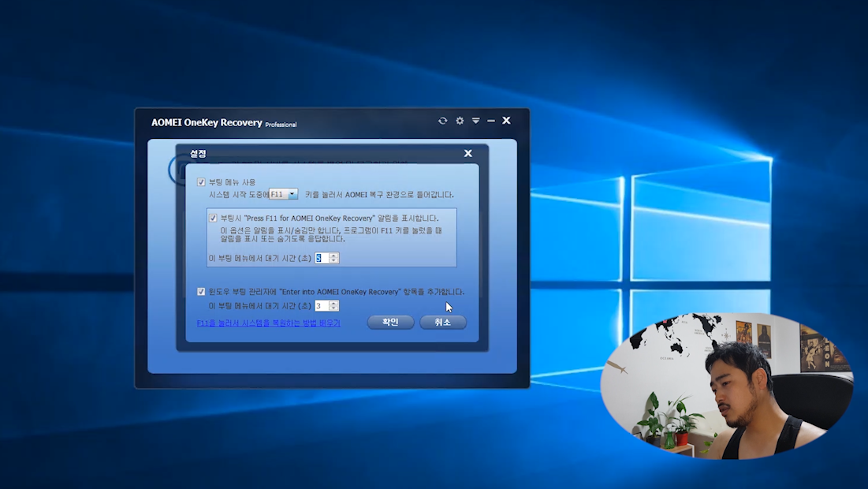Decrease the wait time value of 3
The height and width of the screenshot is (489, 868).
point(333,308)
